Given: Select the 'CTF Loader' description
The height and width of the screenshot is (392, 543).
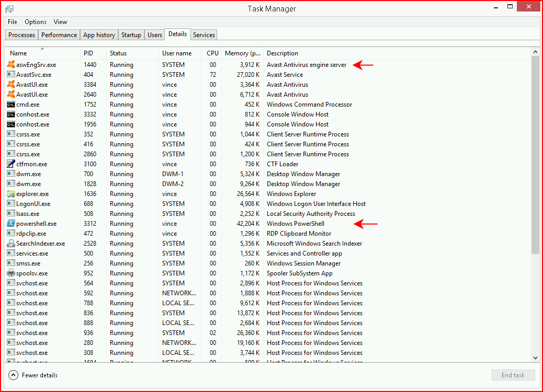Looking at the screenshot, I should coord(282,164).
